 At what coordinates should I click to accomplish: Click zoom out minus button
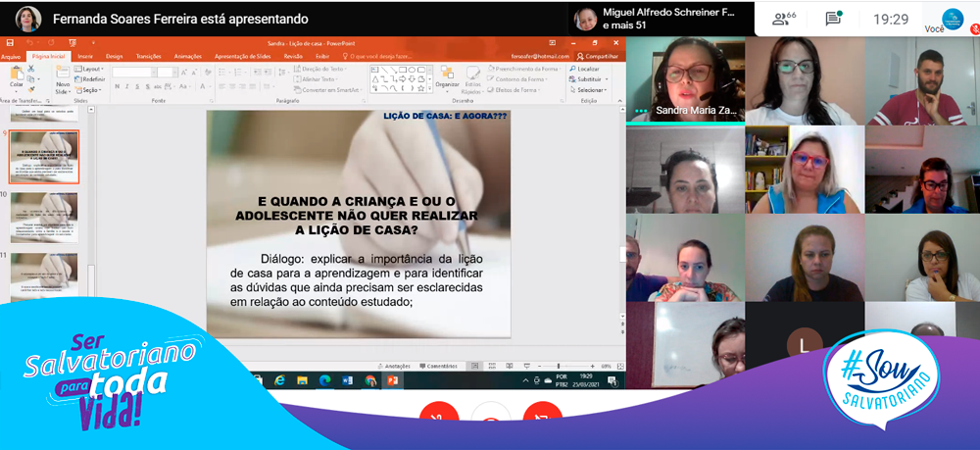pos(541,366)
